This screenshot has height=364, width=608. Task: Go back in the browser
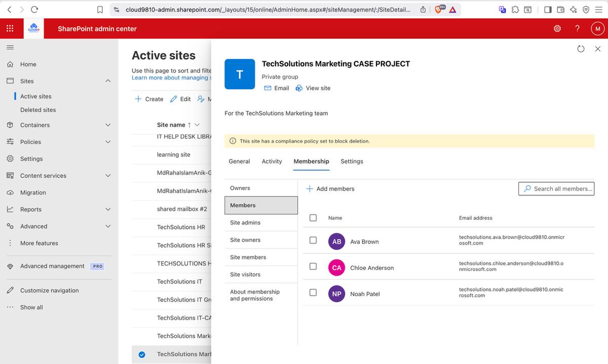point(9,9)
